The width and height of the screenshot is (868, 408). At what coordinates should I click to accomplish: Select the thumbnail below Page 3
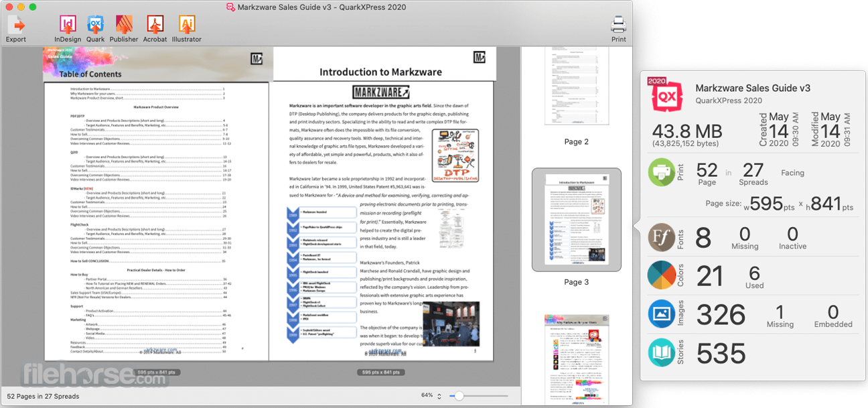[x=576, y=360]
